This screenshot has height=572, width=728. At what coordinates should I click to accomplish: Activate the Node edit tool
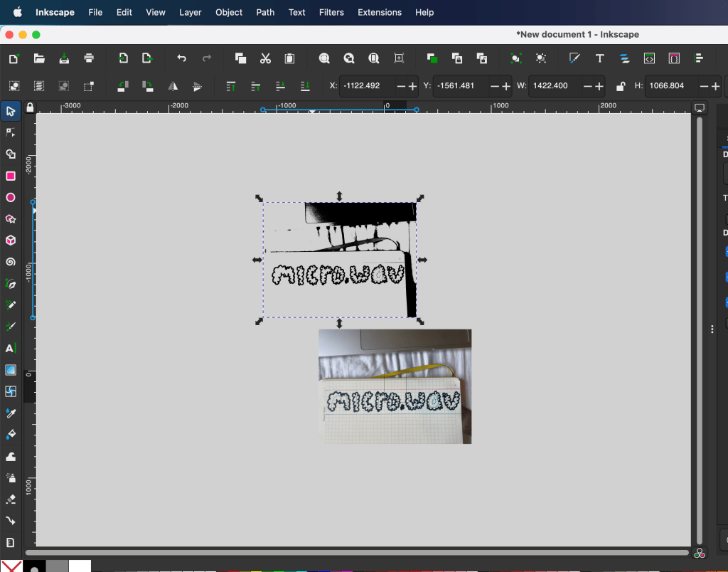click(x=11, y=132)
